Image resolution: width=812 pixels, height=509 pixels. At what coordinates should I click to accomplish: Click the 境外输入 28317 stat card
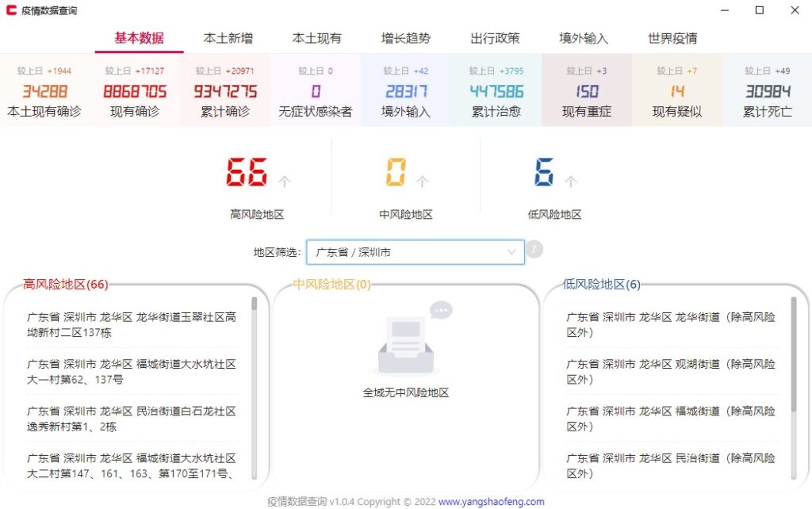click(406, 90)
